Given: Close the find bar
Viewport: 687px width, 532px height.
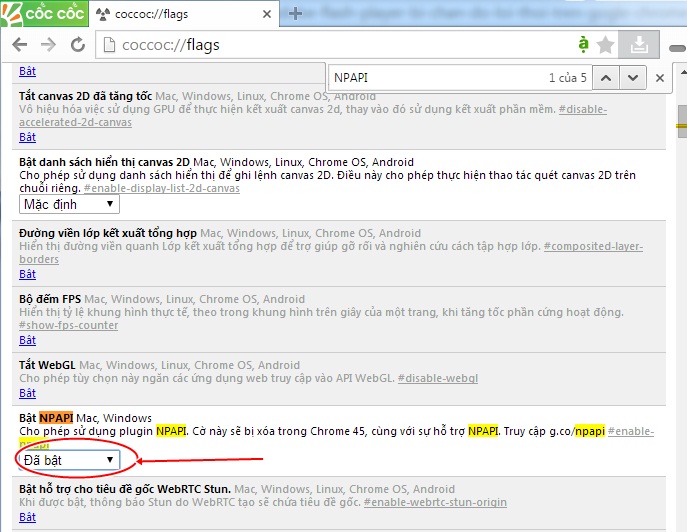Looking at the screenshot, I should (x=659, y=78).
